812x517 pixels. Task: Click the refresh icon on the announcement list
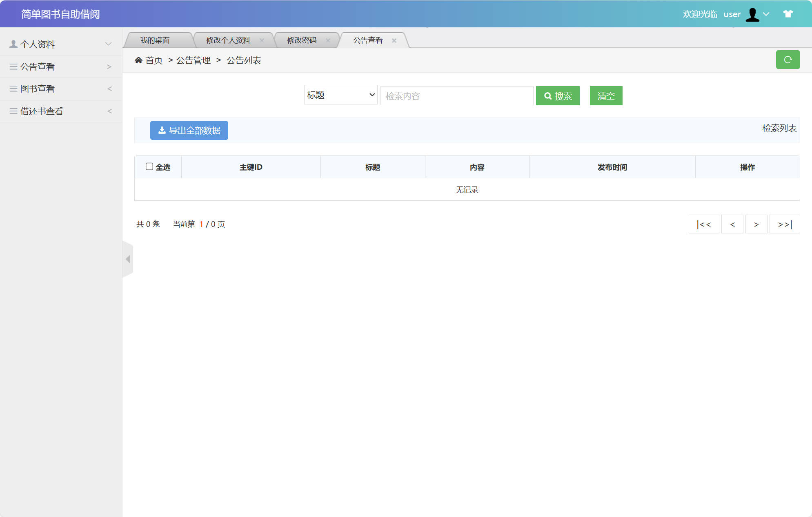coord(788,60)
